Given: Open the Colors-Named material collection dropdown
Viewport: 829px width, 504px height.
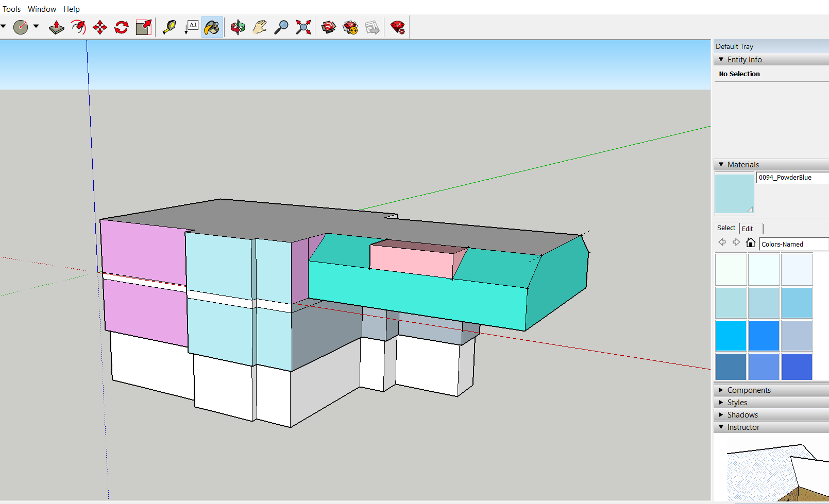Looking at the screenshot, I should click(x=793, y=244).
